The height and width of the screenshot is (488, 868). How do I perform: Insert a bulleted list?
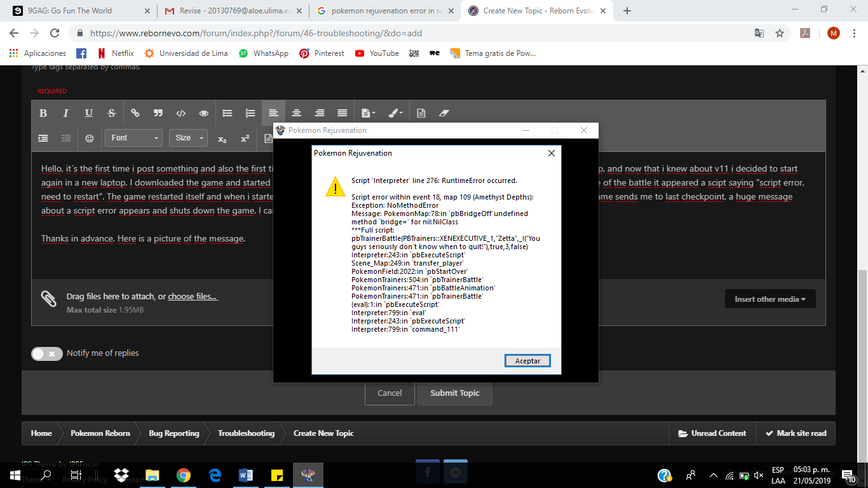tap(227, 113)
